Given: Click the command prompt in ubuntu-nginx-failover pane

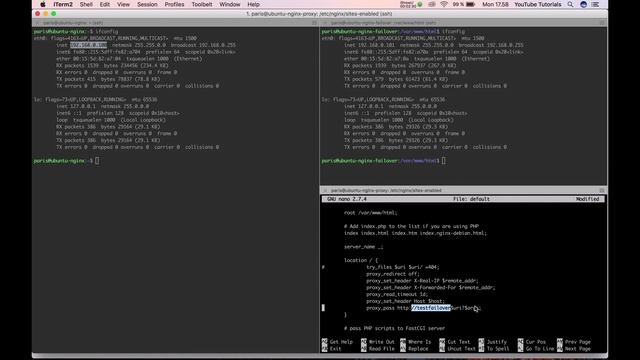Looking at the screenshot, I should (x=383, y=161).
